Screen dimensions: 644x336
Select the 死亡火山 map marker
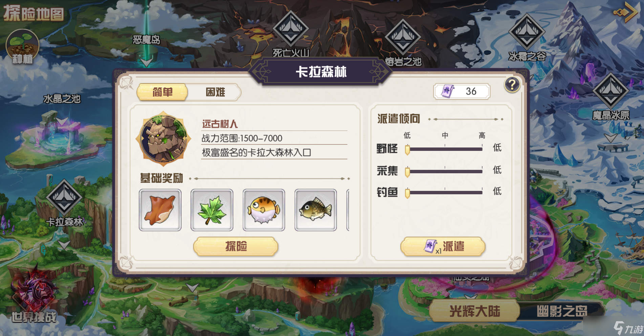pyautogui.click(x=291, y=29)
